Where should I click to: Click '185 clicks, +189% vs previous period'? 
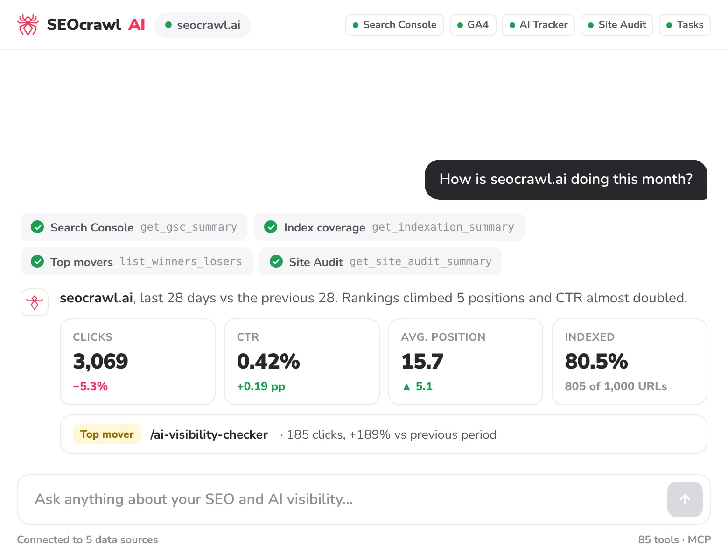coord(392,434)
